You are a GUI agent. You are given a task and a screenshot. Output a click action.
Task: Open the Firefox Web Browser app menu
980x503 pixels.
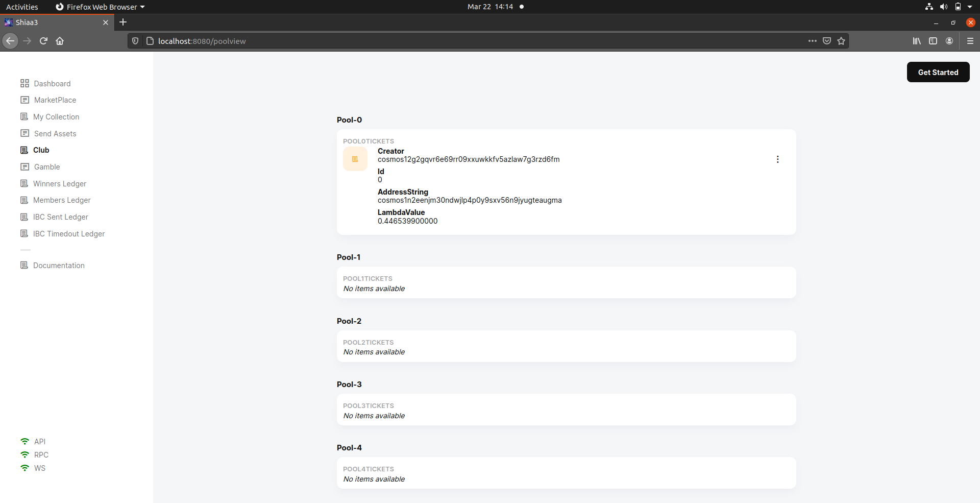[x=100, y=7]
